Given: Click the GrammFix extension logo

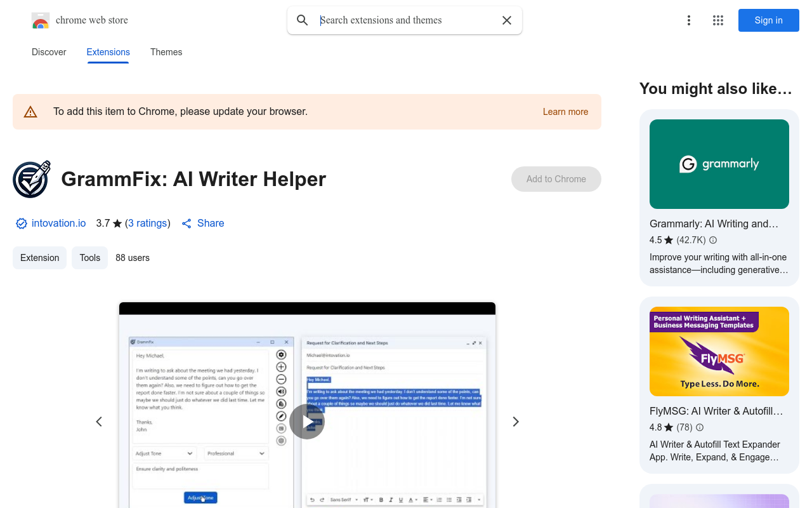Looking at the screenshot, I should [32, 179].
